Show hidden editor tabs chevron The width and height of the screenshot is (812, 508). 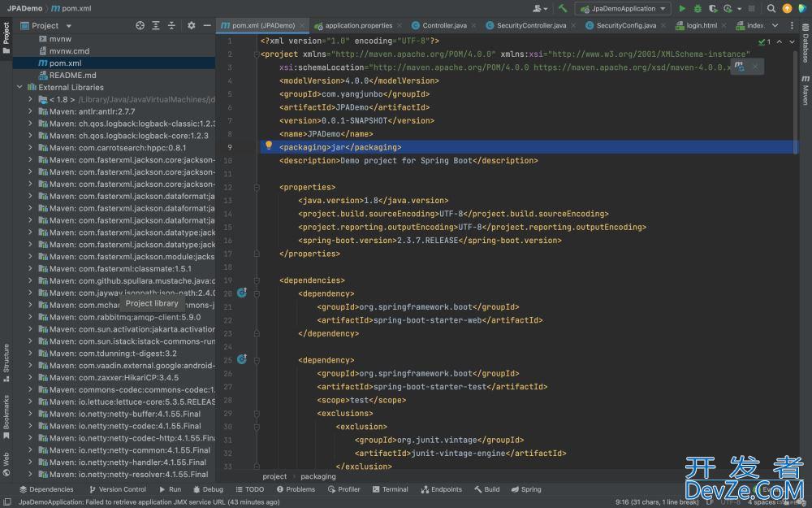775,25
